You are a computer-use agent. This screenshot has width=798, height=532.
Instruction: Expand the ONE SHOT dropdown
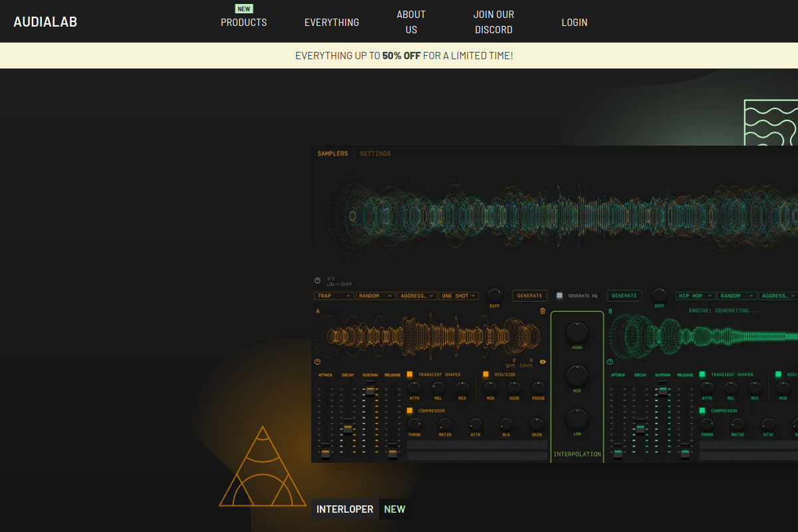pos(458,296)
